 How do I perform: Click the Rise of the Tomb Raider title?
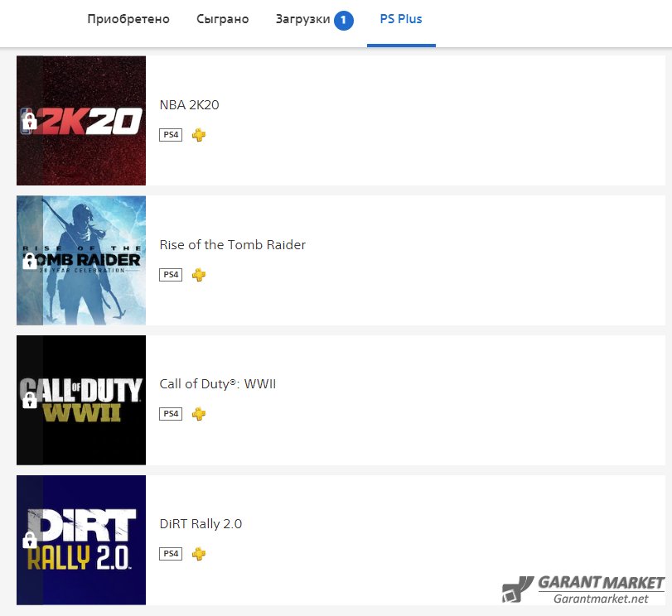232,244
